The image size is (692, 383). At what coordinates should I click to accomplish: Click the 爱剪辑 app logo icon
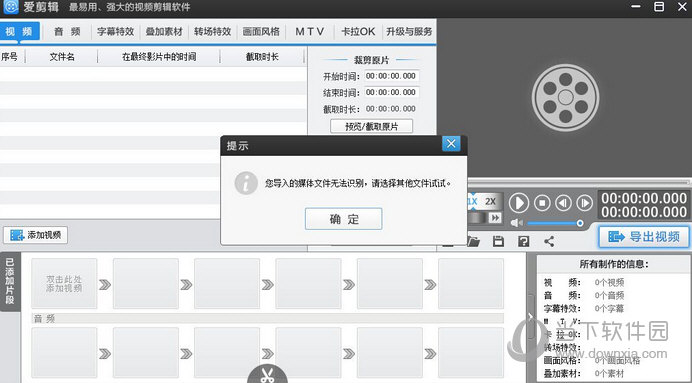(11, 7)
